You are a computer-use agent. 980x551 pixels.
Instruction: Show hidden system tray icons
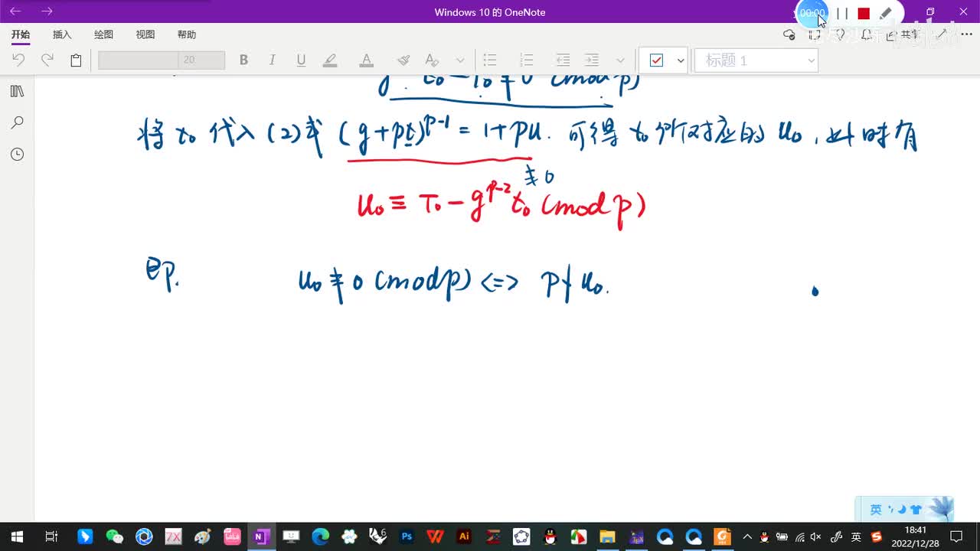coord(747,536)
